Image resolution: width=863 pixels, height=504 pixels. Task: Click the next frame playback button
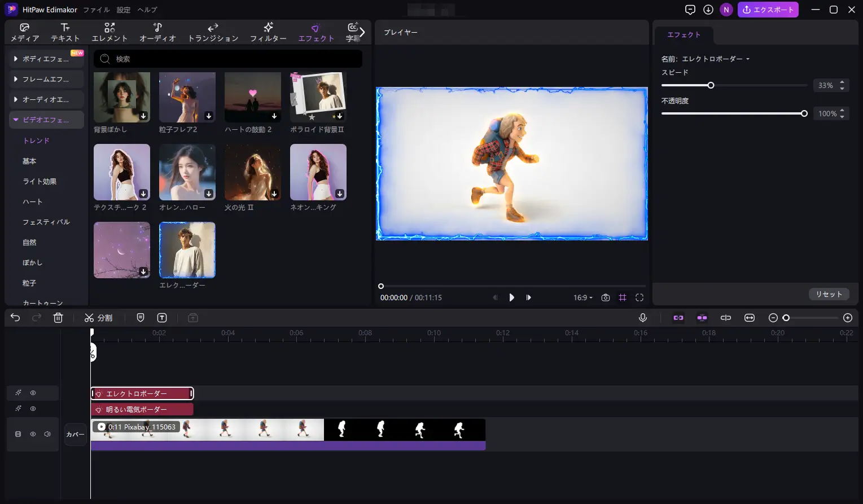[x=529, y=297]
